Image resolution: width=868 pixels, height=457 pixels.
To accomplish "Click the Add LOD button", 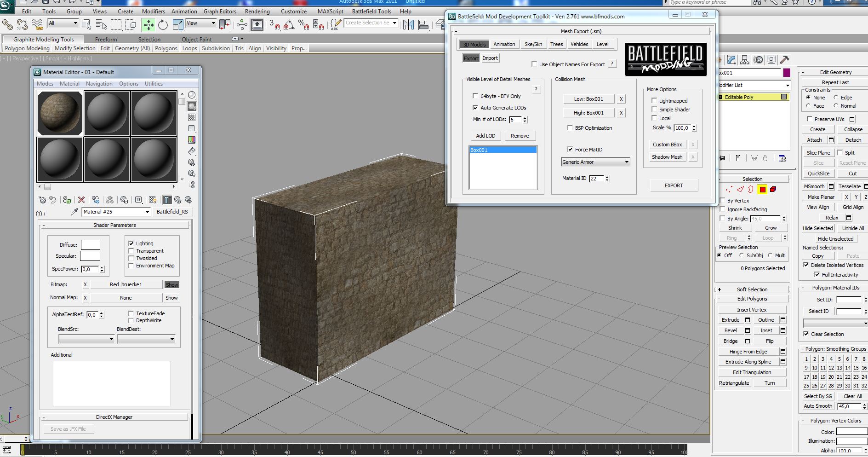I will 485,136.
